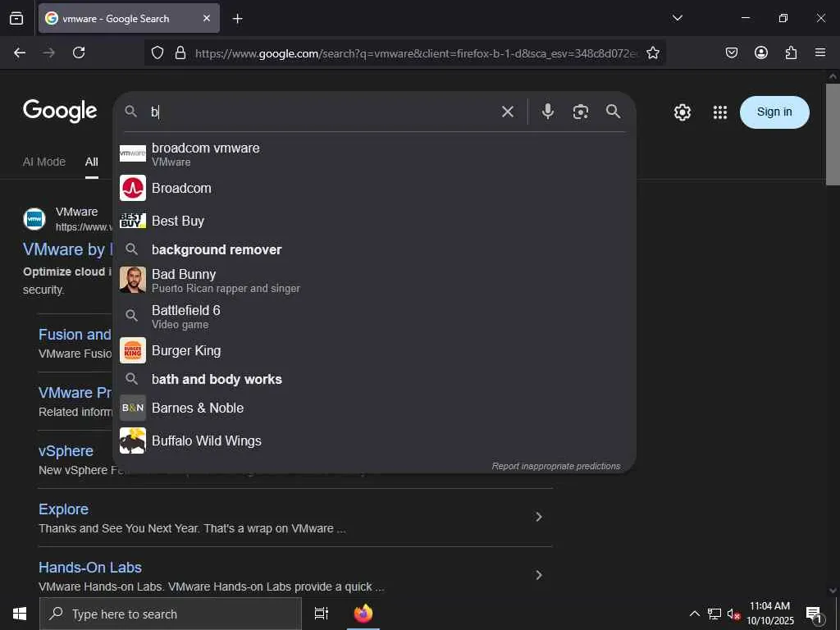Choose the Broadcom suggestion
This screenshot has width=840, height=630.
374,188
